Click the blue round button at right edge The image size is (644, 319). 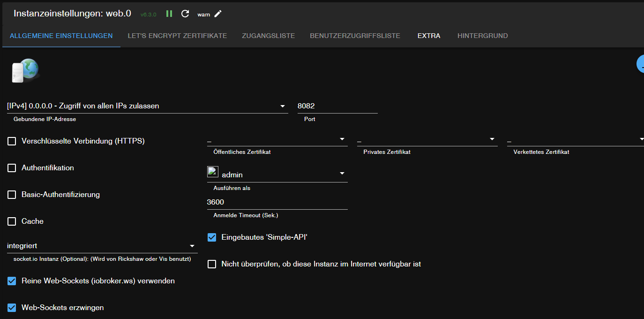pos(640,64)
